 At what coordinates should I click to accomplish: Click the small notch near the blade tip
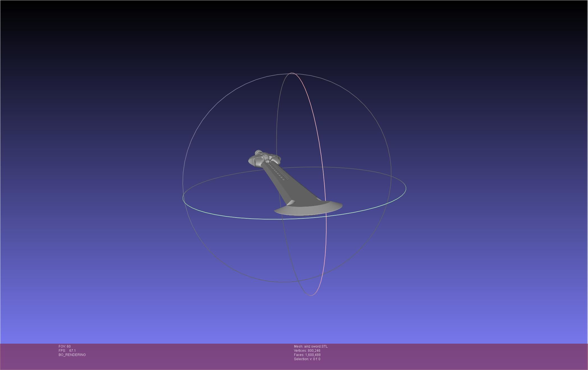coord(291,203)
